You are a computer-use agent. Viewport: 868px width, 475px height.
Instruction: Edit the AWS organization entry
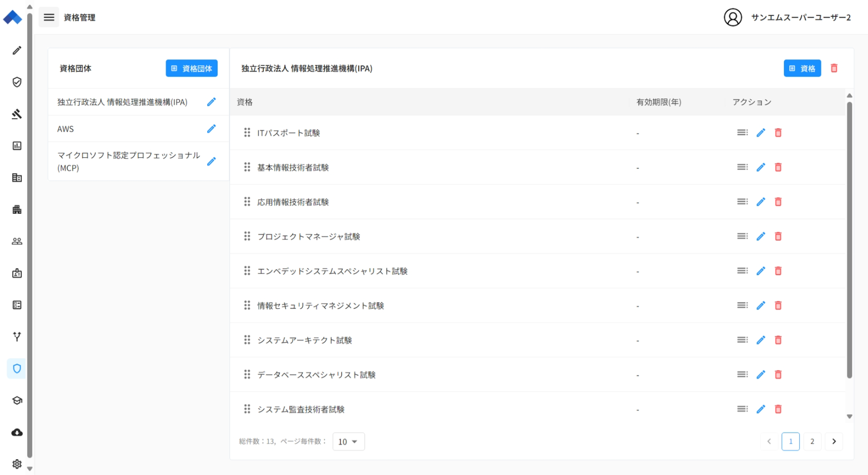point(211,129)
